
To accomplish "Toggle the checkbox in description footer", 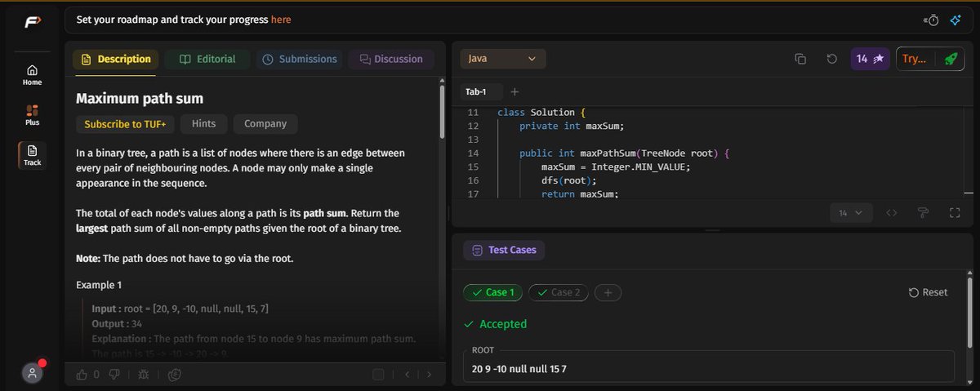I will [377, 375].
